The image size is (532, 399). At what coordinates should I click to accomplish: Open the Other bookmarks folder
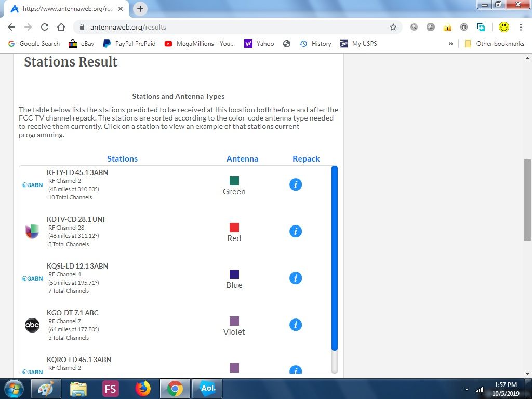point(495,44)
